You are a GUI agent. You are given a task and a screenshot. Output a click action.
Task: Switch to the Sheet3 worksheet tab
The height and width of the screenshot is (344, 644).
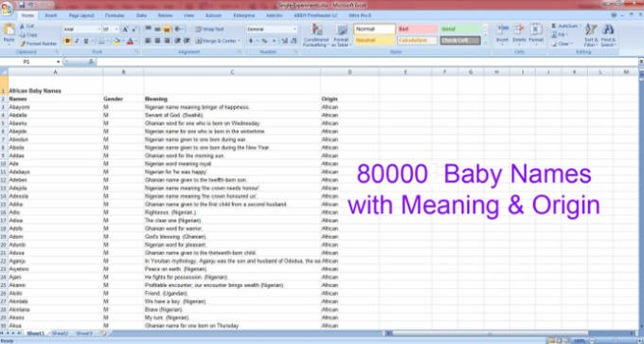(x=84, y=334)
